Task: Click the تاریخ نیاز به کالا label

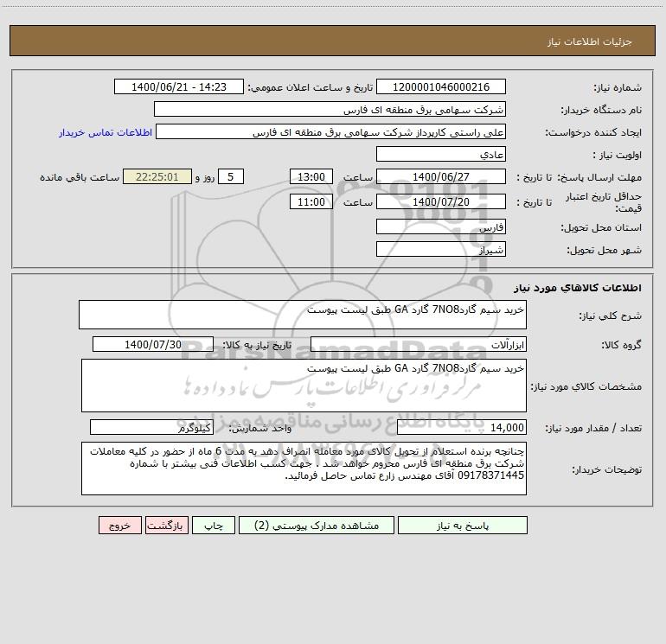Action: point(258,345)
